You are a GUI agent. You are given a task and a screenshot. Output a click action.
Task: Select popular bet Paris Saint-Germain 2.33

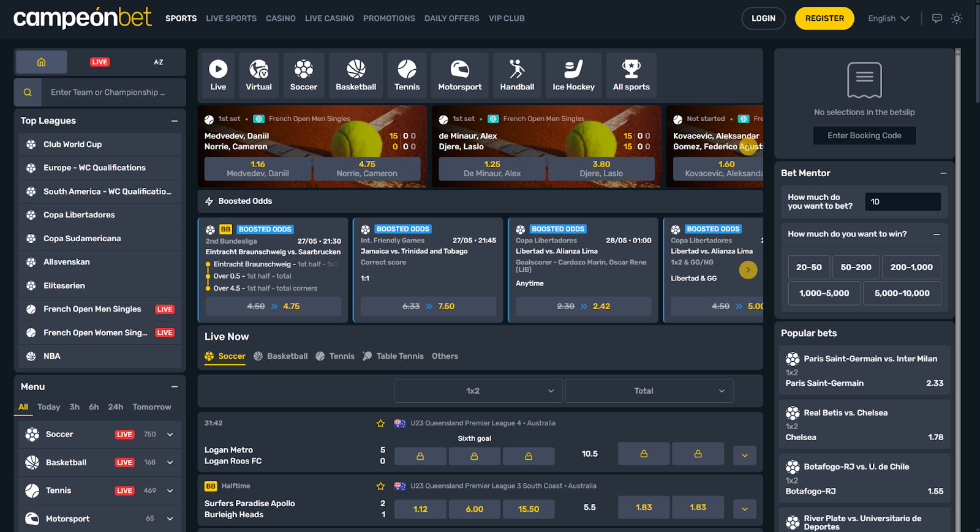(864, 372)
